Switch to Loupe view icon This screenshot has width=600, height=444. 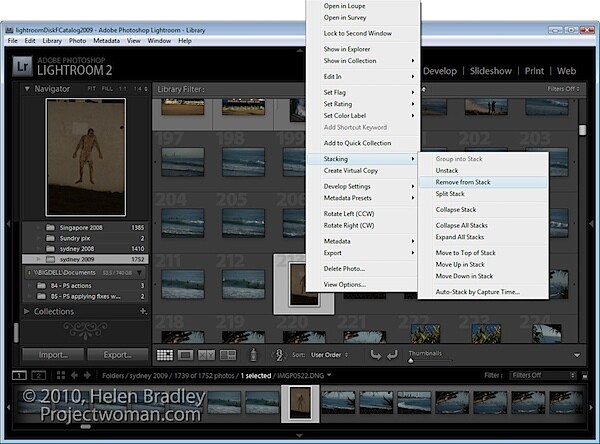click(x=185, y=355)
